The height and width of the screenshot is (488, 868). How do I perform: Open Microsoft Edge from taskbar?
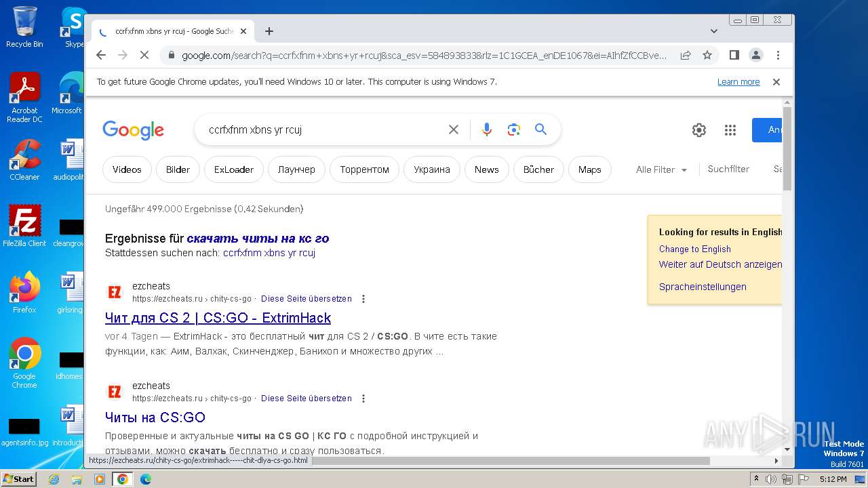point(145,479)
